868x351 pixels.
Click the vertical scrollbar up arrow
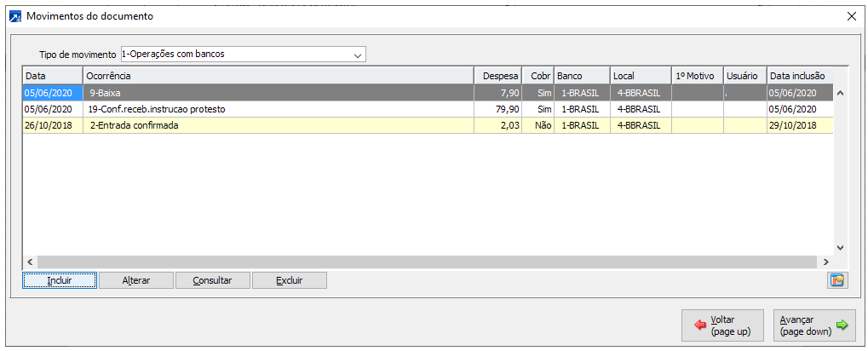[839, 93]
